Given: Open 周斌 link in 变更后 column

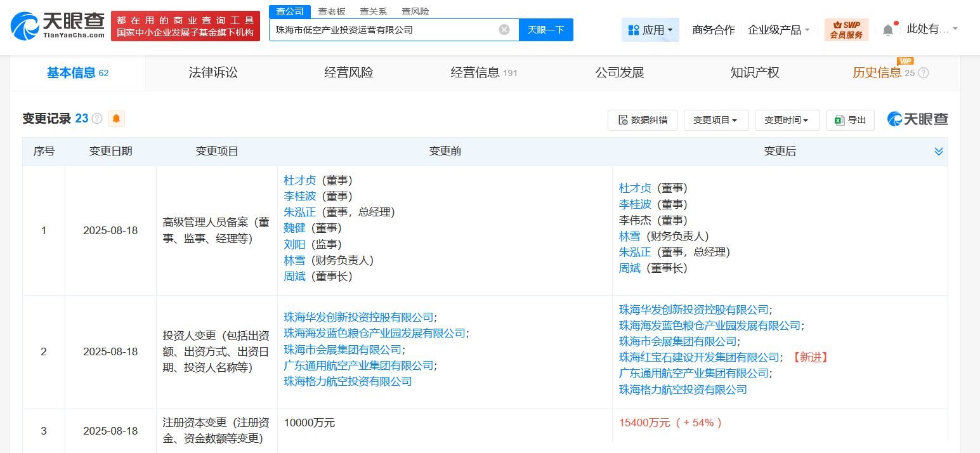Looking at the screenshot, I should coord(630,268).
